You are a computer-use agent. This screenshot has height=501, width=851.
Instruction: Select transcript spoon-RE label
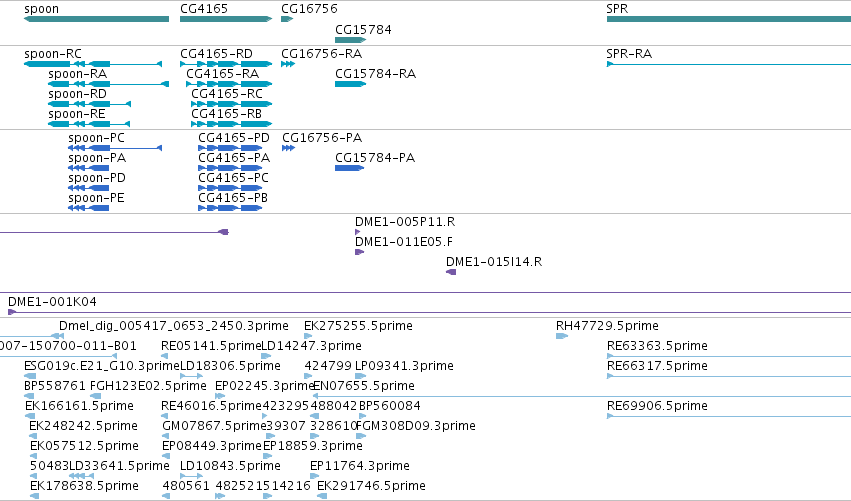click(77, 114)
